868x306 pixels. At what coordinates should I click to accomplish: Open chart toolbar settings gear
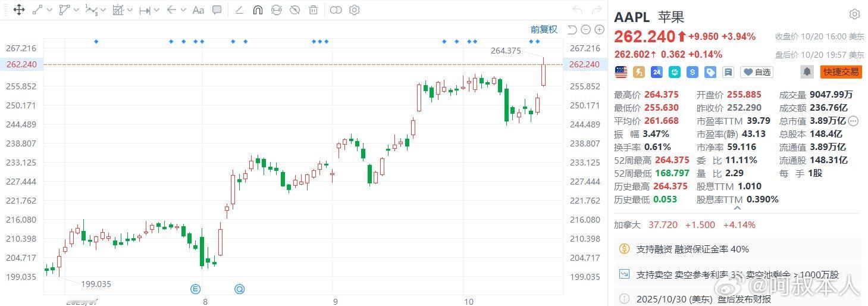click(355, 10)
